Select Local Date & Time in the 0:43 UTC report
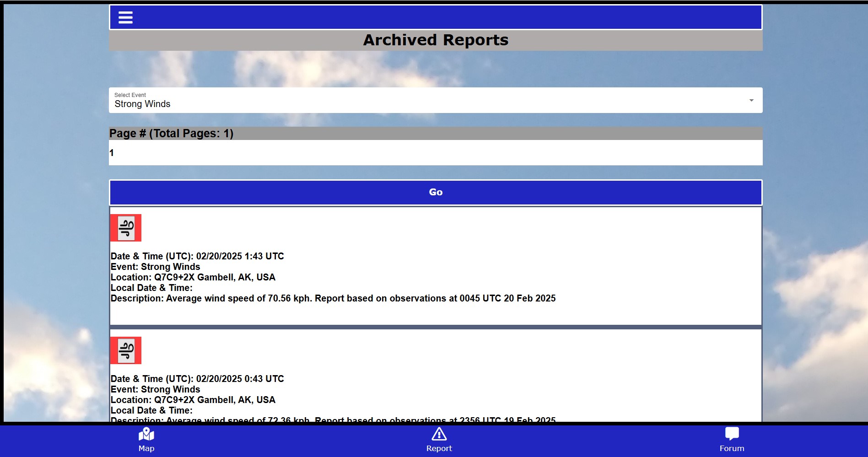The width and height of the screenshot is (868, 457). (151, 410)
